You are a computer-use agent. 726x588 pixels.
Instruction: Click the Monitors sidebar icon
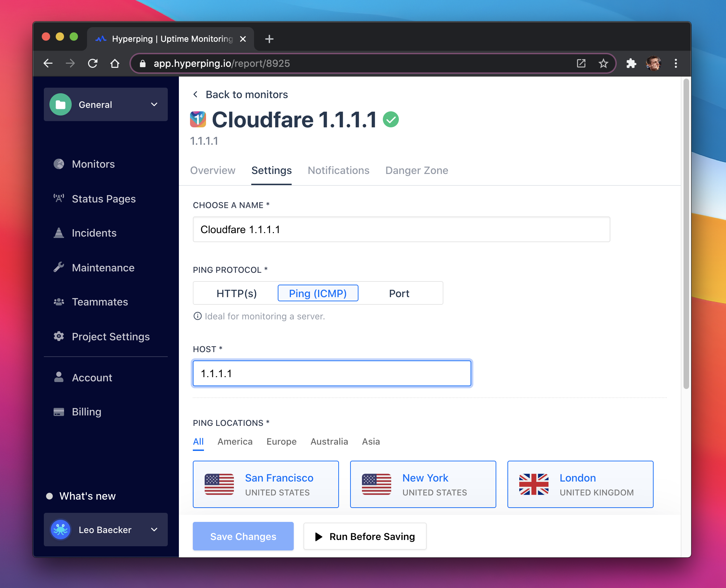[60, 164]
